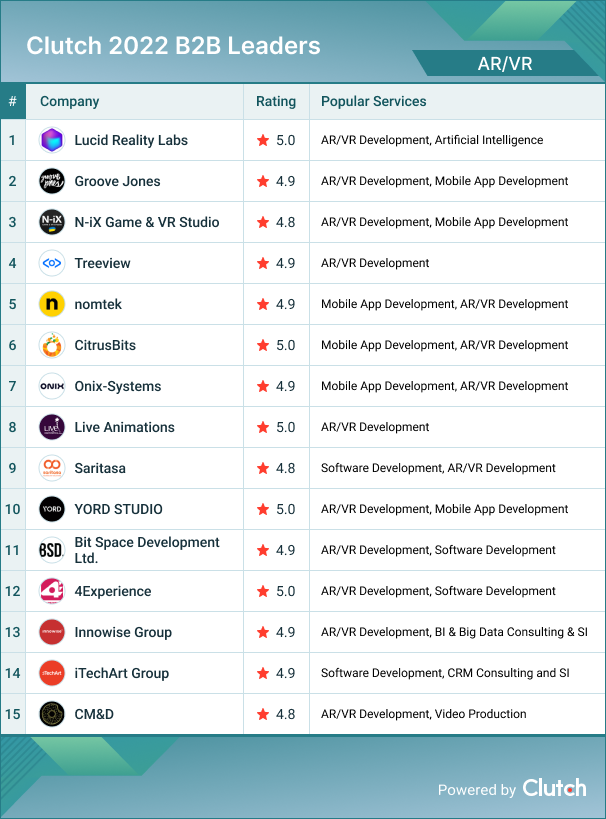Click the star icon in Treeview row

pos(263,263)
